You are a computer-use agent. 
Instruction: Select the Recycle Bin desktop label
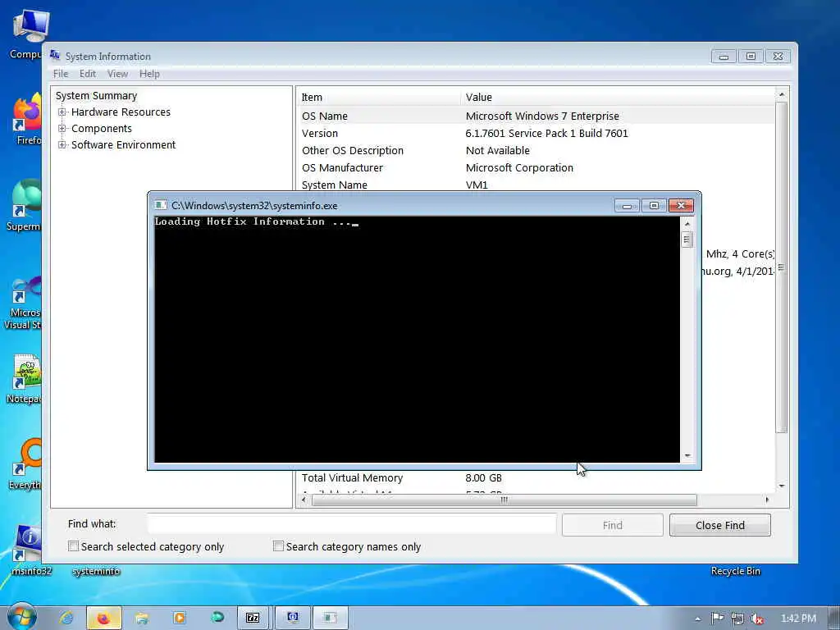[735, 571]
